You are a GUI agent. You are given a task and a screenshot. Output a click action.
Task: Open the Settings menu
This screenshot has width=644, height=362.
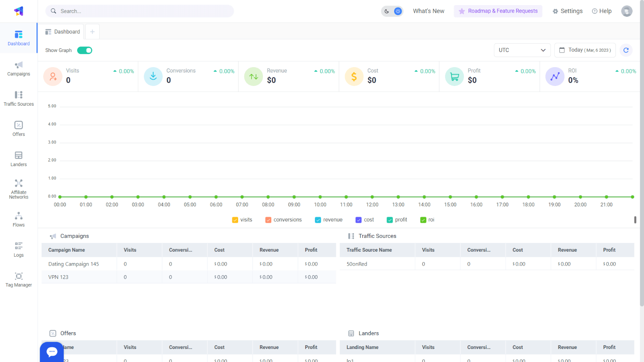coord(567,11)
